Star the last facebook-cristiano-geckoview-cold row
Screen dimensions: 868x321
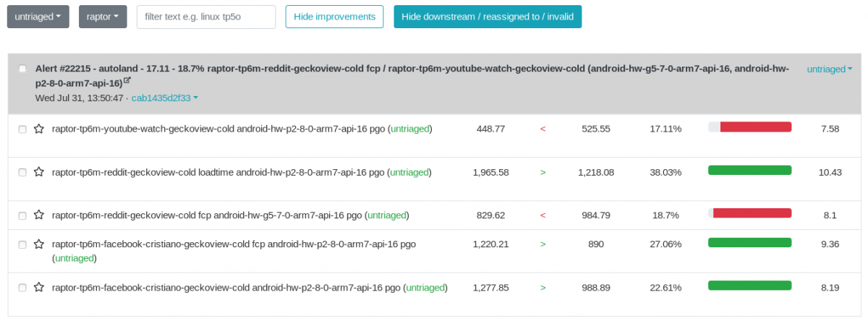pyautogui.click(x=39, y=287)
